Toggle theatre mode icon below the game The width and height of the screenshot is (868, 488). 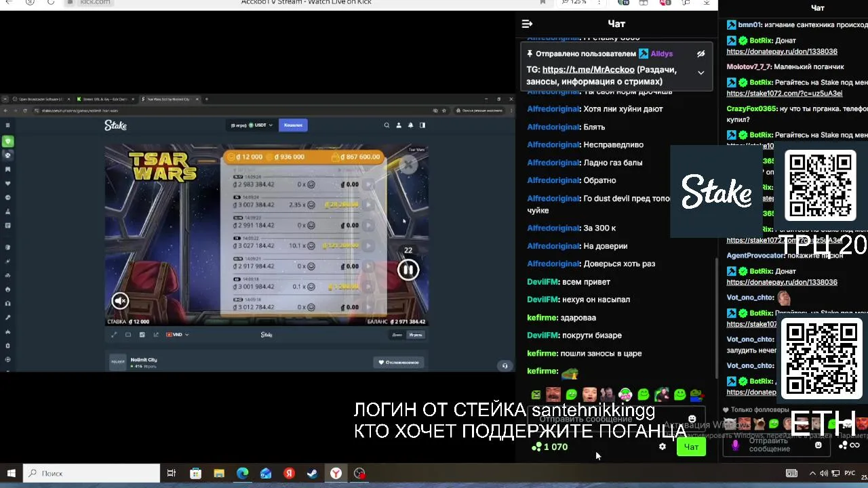pos(128,334)
